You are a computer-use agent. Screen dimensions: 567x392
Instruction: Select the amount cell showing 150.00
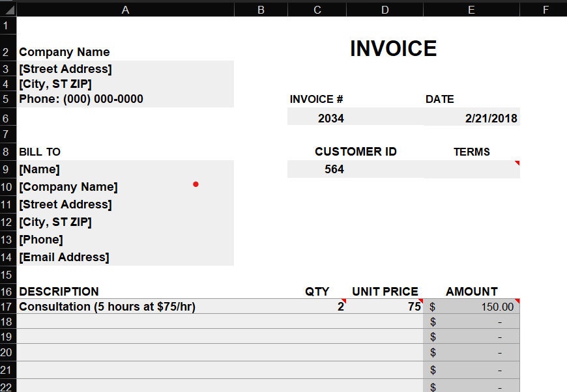[471, 307]
